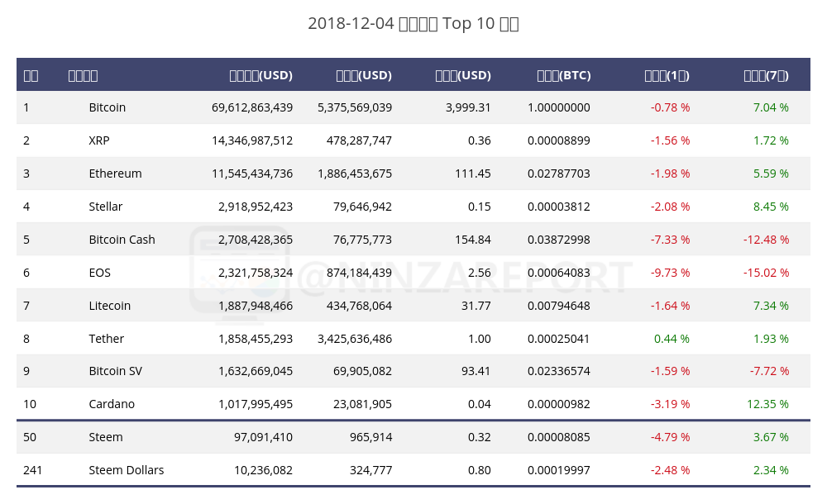Image resolution: width=827 pixels, height=504 pixels.
Task: Click Litecoin USD price 31.77
Action: (x=476, y=306)
